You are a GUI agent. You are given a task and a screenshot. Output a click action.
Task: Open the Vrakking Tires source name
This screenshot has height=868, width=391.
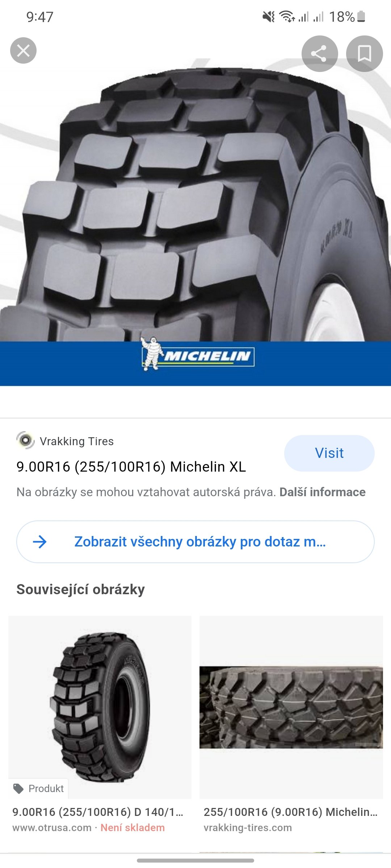[x=77, y=441]
